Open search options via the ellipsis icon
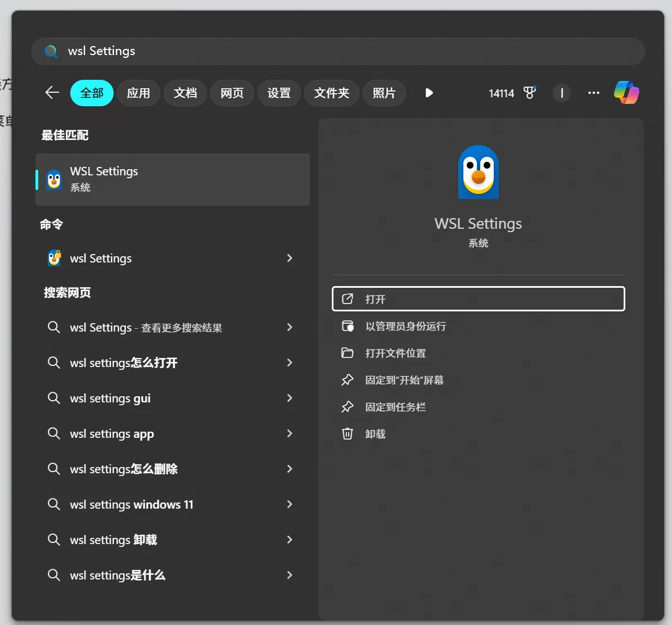Screen dimensions: 672x625 coord(593,93)
